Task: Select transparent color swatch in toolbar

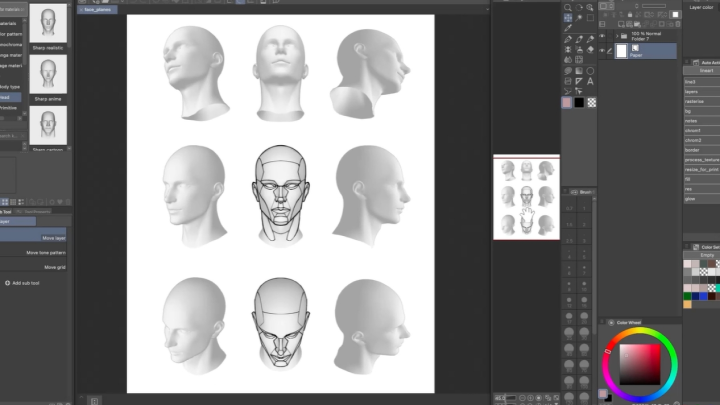Action: point(592,102)
